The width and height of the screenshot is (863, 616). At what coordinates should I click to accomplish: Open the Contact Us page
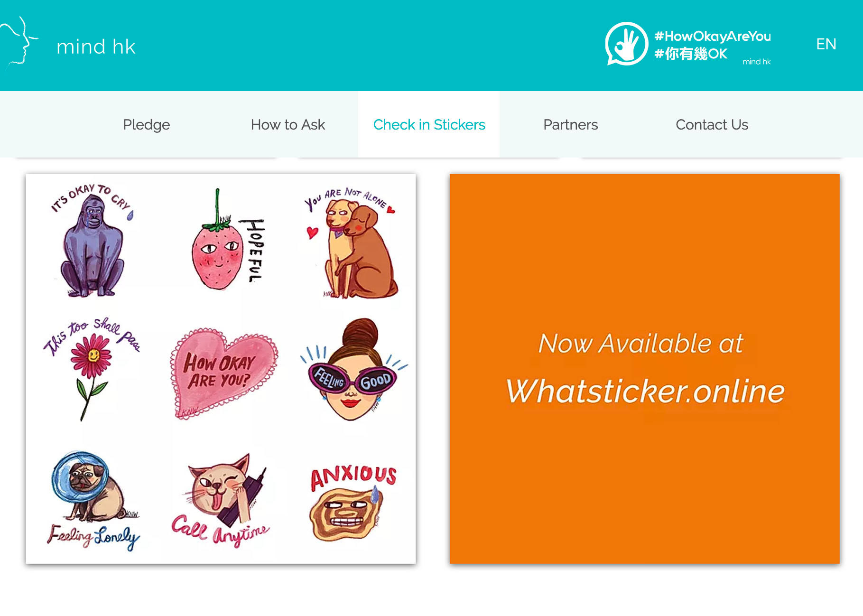click(x=712, y=124)
